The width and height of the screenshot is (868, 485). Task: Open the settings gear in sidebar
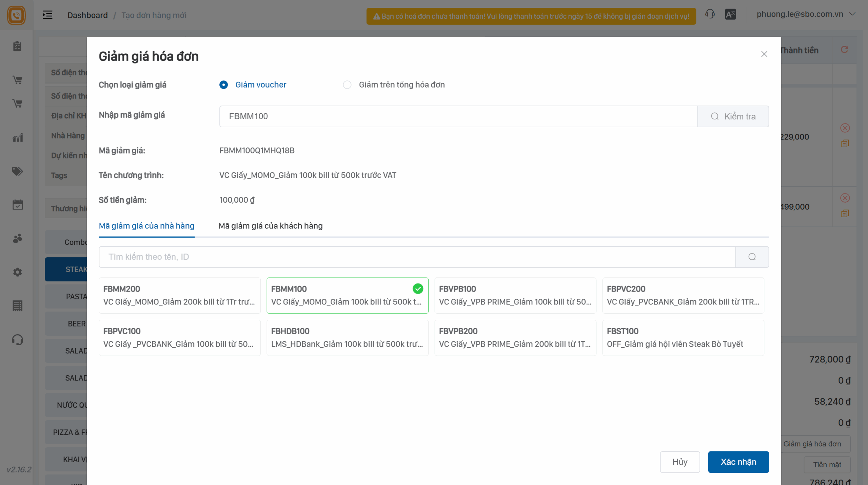pos(17,272)
